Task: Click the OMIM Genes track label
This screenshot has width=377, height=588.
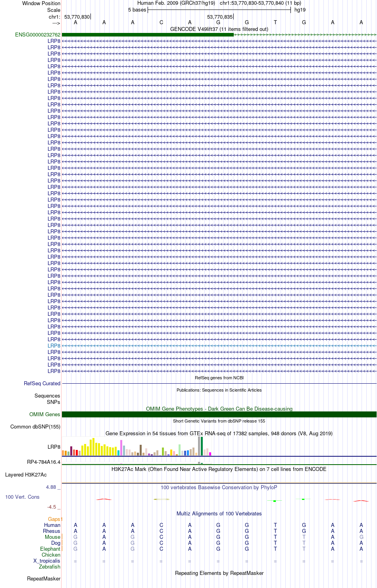Action: point(45,415)
